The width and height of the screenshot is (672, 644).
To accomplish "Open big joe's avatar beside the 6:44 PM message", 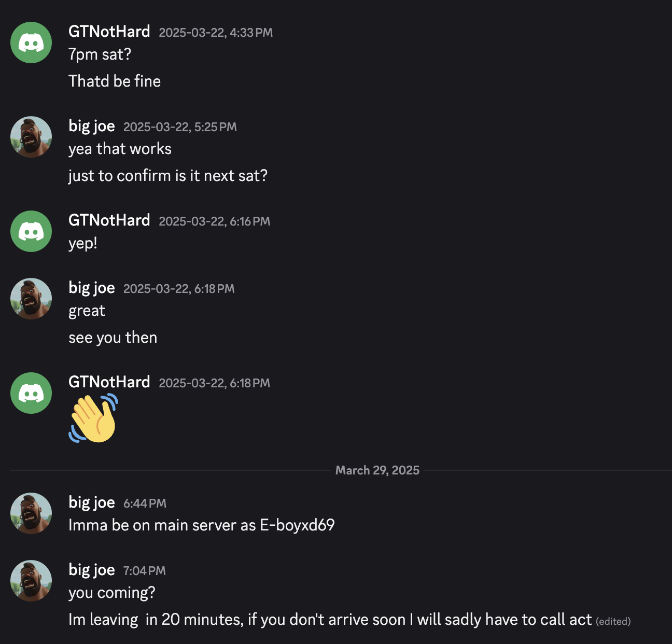I will coord(31,513).
